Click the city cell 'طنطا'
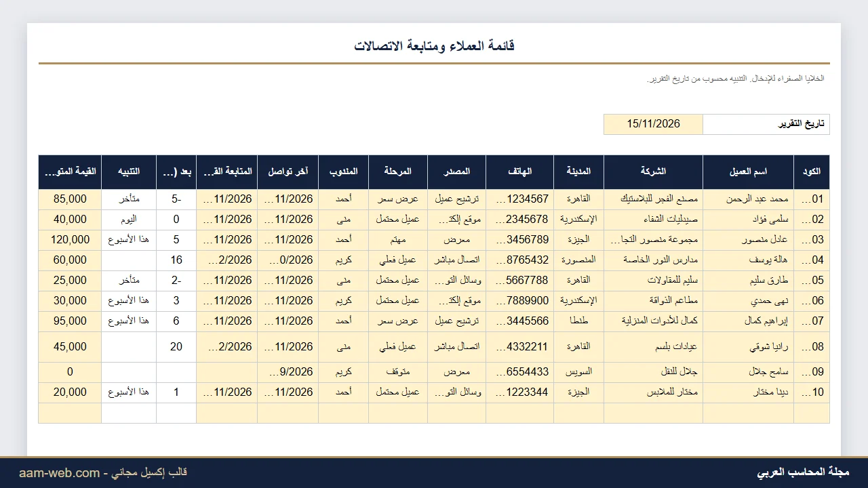This screenshot has width=868, height=488. [579, 321]
